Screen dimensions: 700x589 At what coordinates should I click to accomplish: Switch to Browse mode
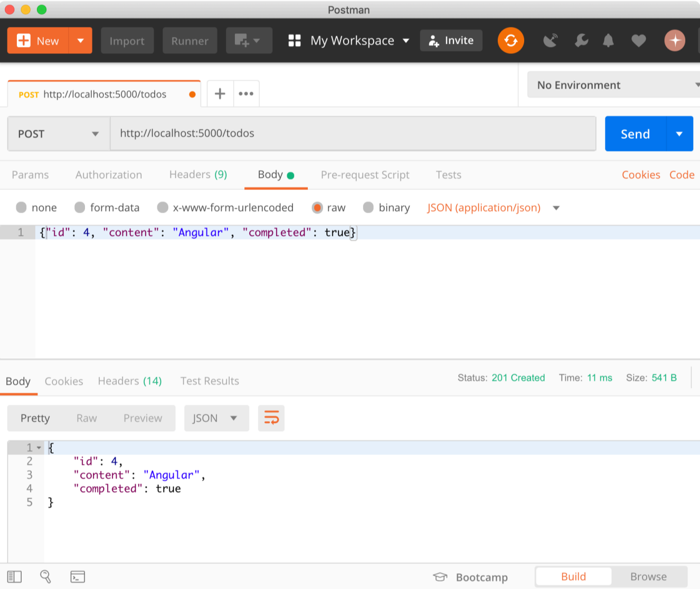tap(648, 577)
